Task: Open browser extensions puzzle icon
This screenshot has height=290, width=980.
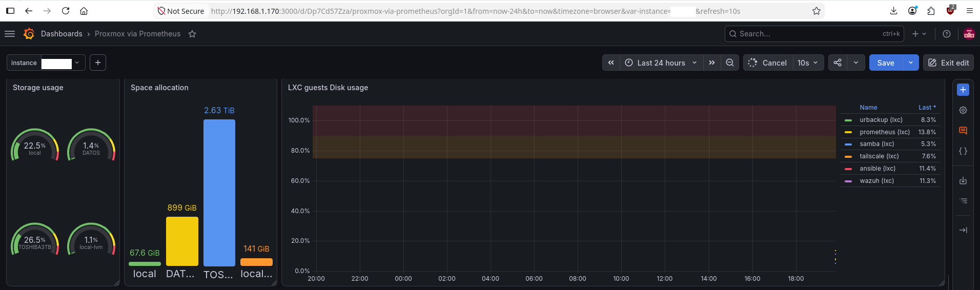Action: point(931,11)
